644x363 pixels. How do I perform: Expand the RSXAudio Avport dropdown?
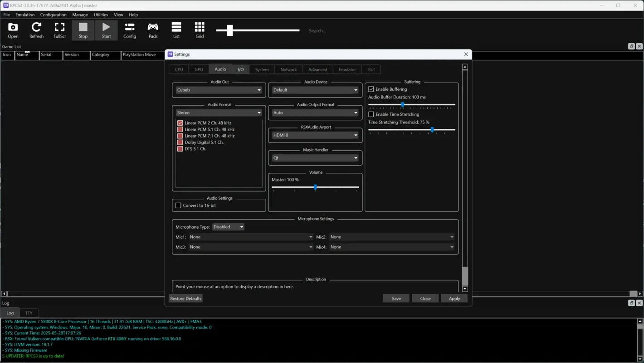(x=315, y=135)
